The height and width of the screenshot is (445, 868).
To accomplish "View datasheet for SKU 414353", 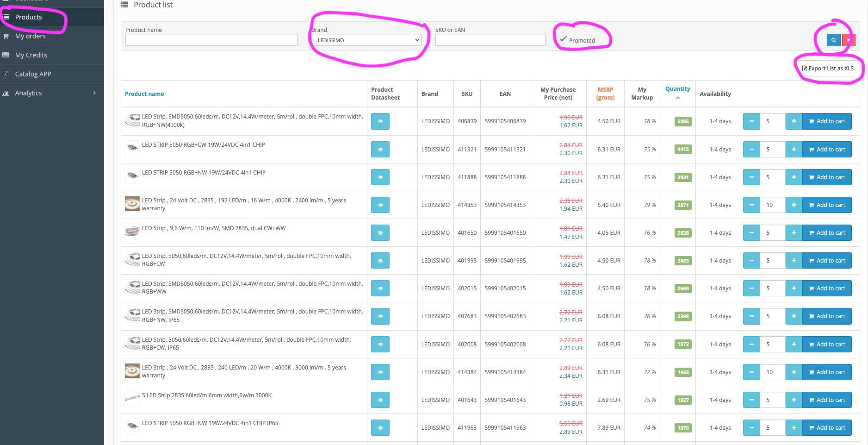I will click(x=380, y=205).
